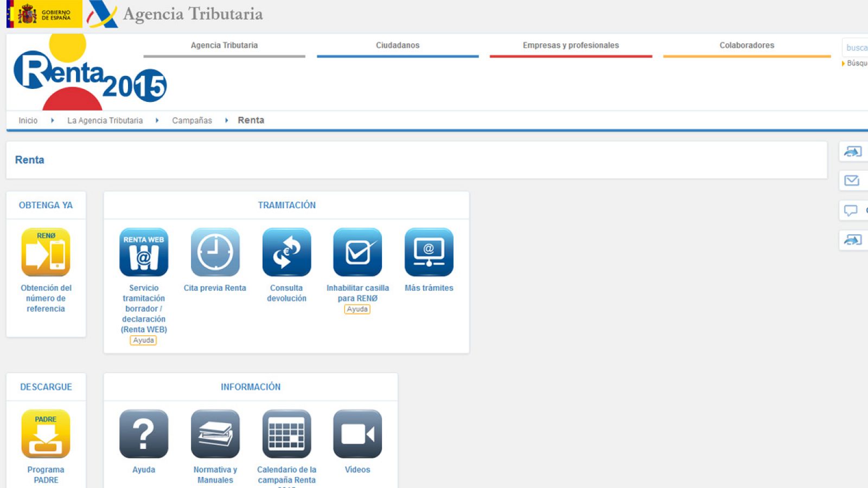This screenshot has height=488, width=868.
Task: Open Consulta devolución
Action: pos(286,252)
